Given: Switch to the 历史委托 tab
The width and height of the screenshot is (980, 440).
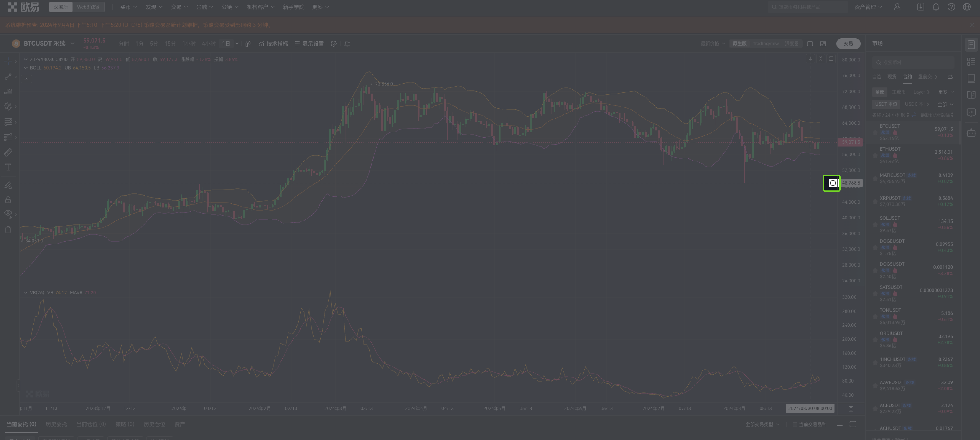Looking at the screenshot, I should (56, 424).
